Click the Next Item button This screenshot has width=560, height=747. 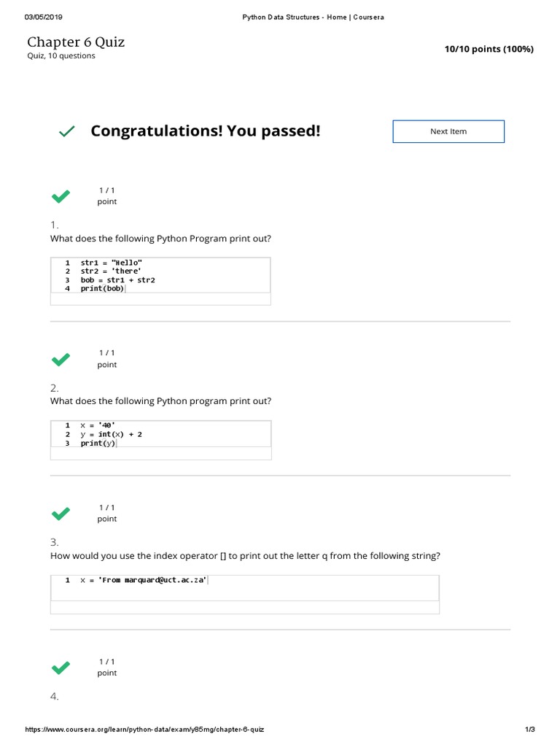tap(448, 131)
